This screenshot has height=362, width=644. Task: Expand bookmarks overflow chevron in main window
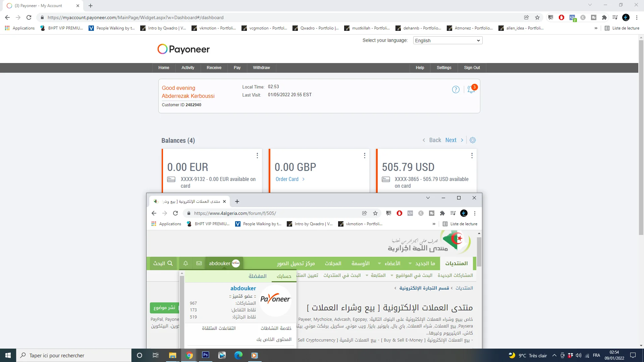[596, 28]
